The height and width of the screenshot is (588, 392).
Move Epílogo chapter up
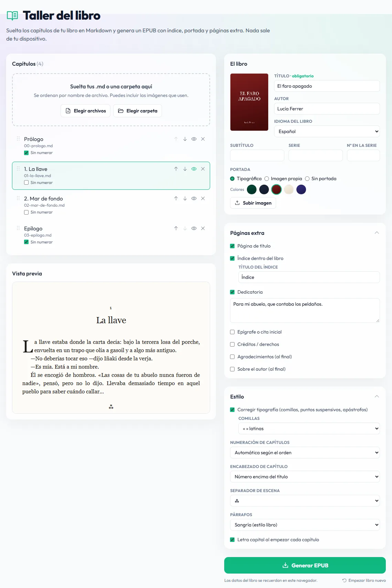pyautogui.click(x=176, y=228)
